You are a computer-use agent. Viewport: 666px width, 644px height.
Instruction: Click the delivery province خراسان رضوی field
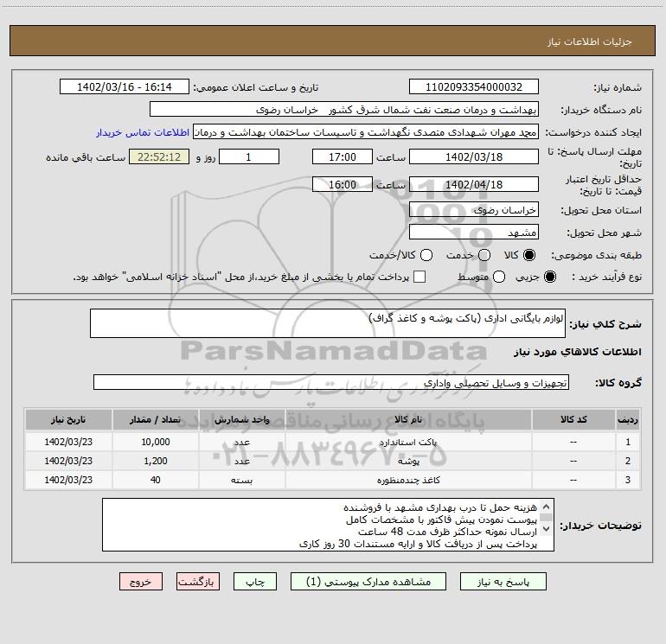click(474, 209)
